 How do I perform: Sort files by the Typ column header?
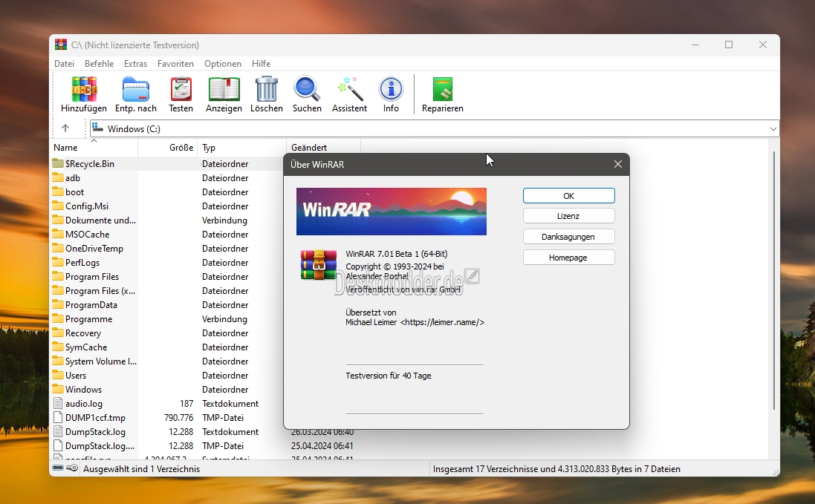[241, 148]
